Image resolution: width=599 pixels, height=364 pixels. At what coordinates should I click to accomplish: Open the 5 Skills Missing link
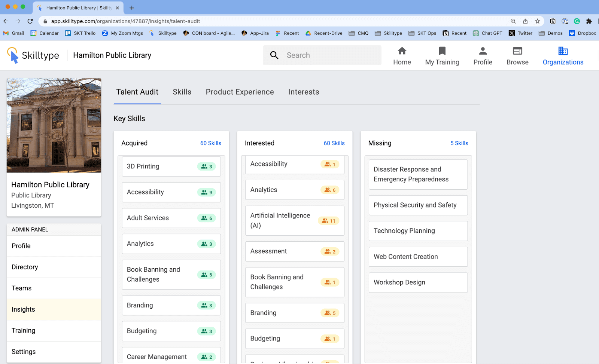[x=459, y=143]
